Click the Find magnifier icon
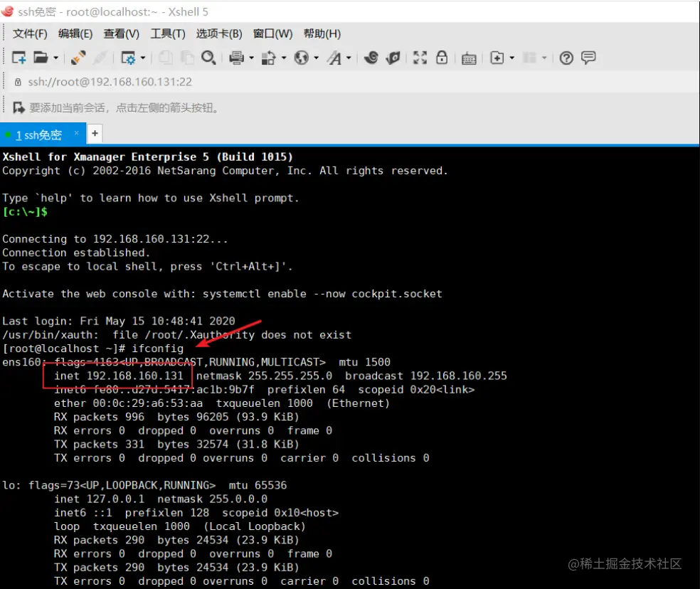 coord(208,58)
